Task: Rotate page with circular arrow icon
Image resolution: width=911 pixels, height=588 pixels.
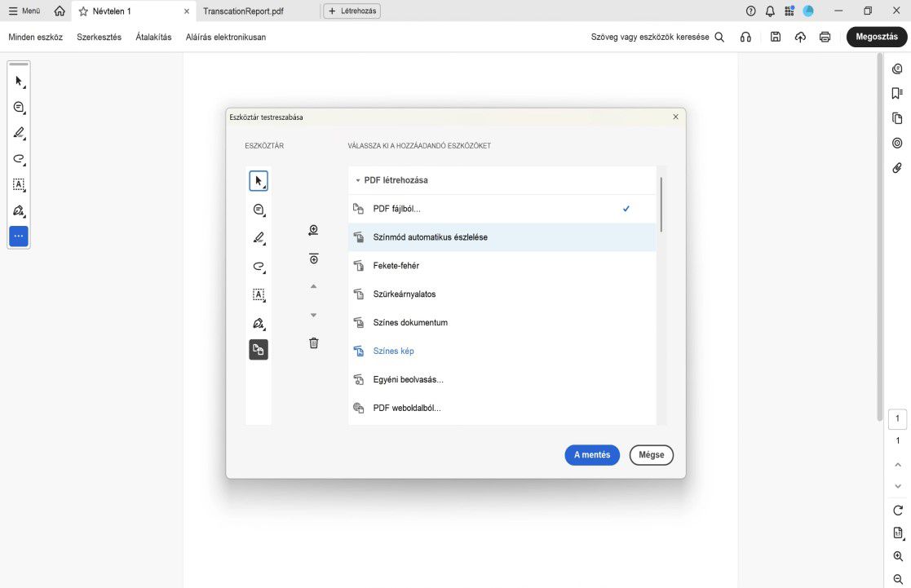Action: coord(898,511)
